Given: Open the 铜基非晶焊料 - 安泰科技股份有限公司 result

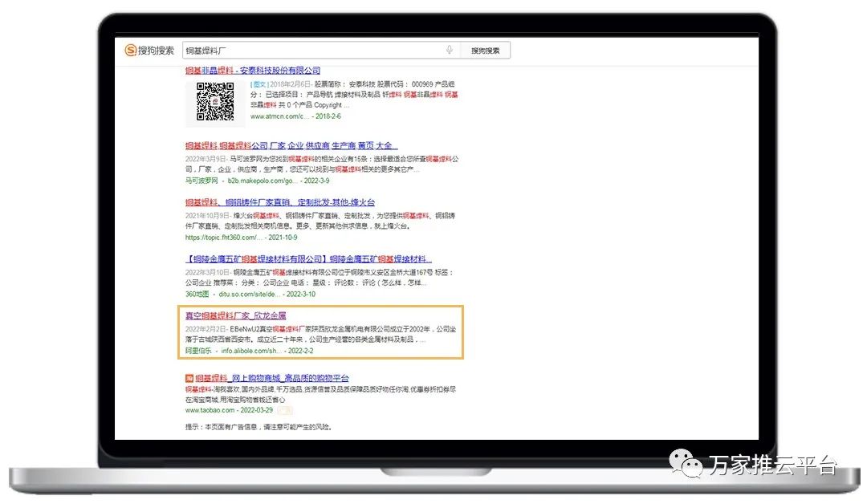Looking at the screenshot, I should coord(253,71).
